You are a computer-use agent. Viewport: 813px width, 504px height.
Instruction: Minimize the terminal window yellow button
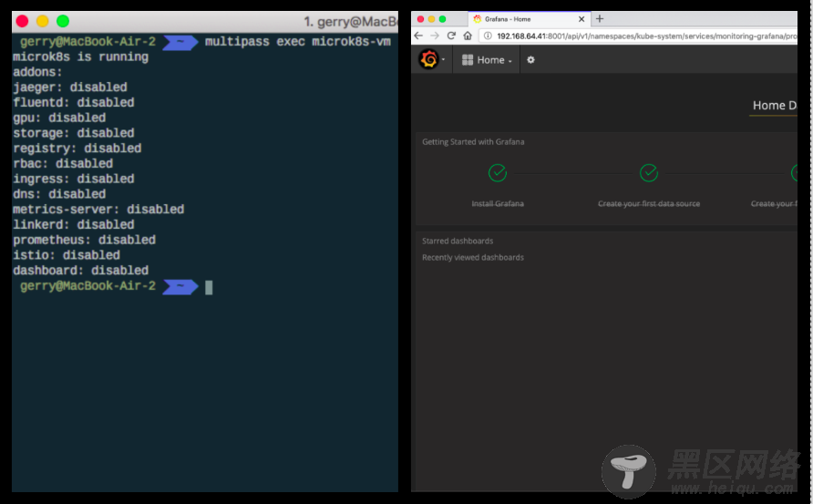tap(43, 21)
